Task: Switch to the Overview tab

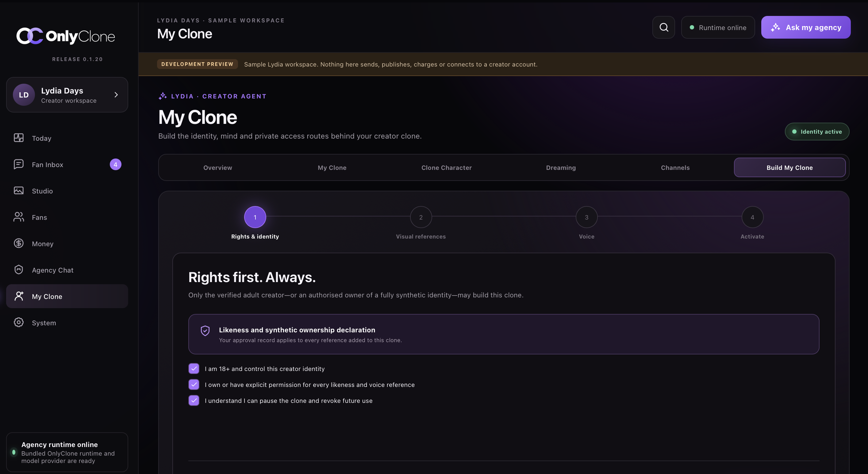Action: [218, 167]
